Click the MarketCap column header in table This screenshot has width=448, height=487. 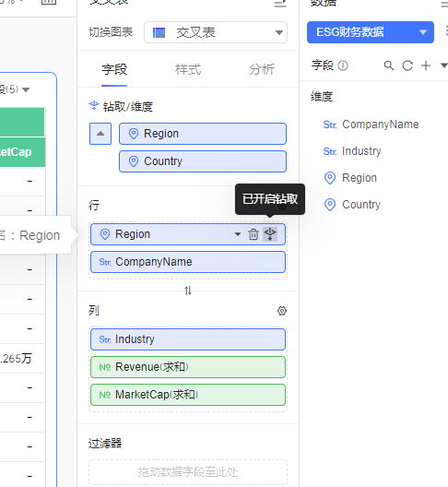[22, 152]
